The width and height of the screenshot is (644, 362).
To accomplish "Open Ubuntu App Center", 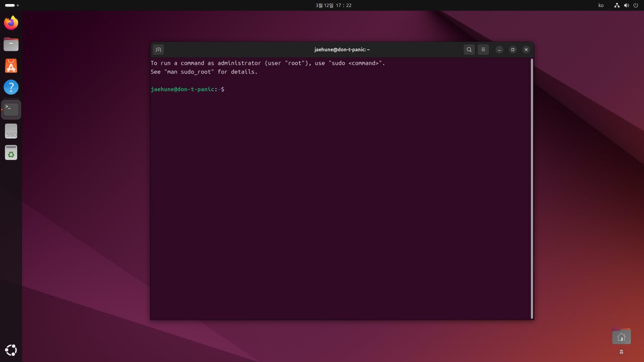I will click(x=11, y=66).
